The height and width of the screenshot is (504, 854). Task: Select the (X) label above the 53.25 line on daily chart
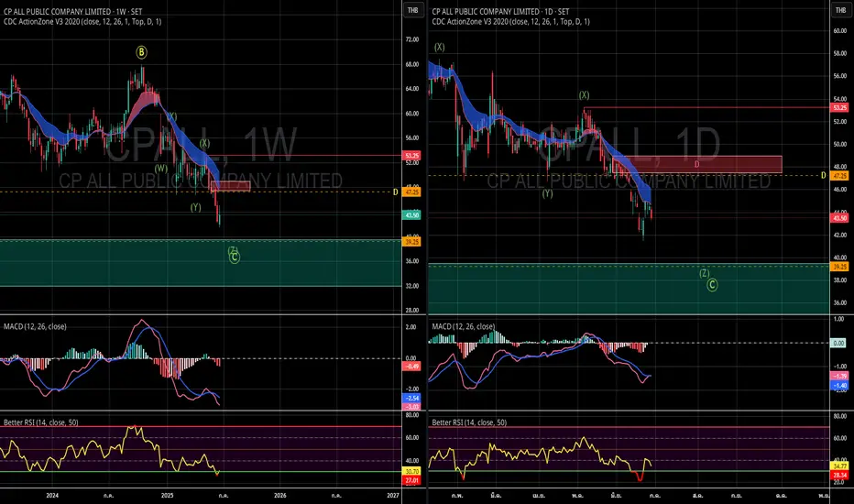pyautogui.click(x=584, y=94)
